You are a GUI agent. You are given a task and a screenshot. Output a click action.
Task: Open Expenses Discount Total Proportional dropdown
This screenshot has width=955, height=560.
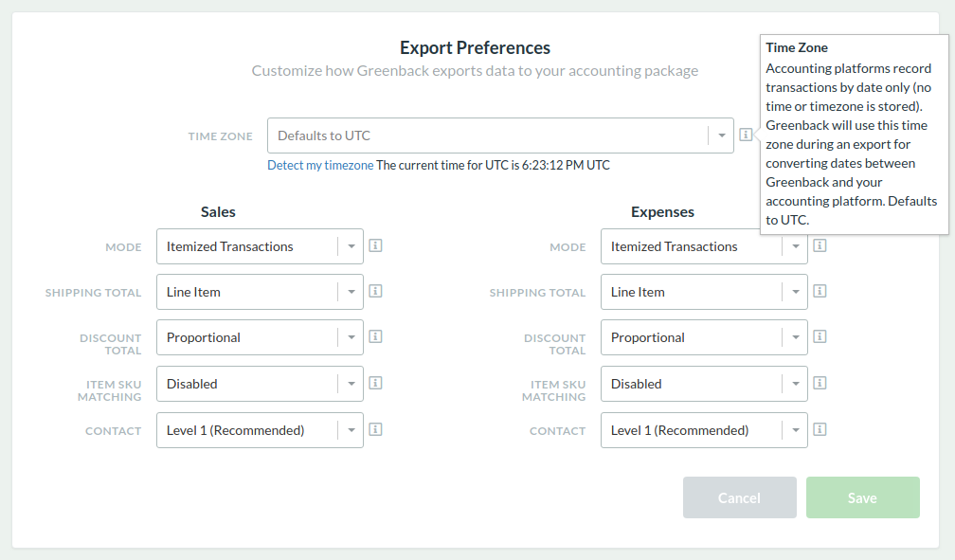tap(704, 337)
